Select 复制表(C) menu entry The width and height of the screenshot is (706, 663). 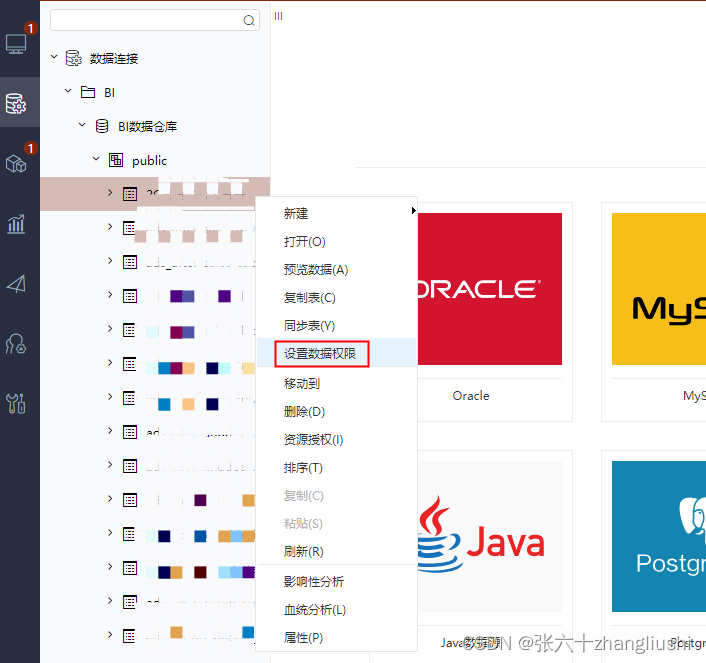tap(336, 297)
